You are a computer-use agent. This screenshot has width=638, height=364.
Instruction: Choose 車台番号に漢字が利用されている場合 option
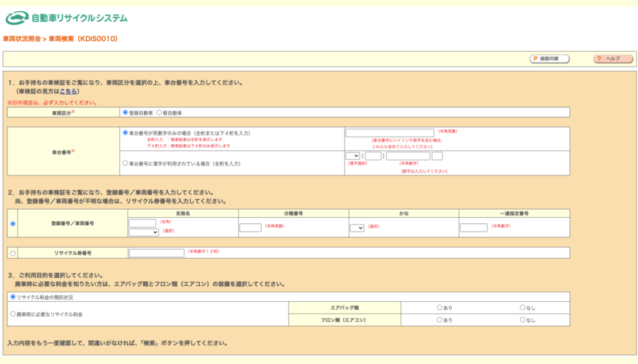click(x=126, y=163)
